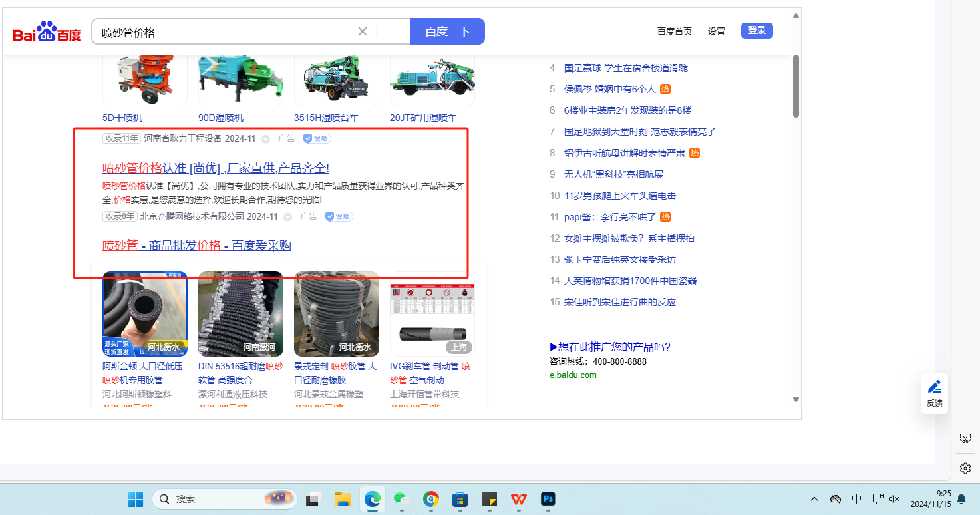Click the Microsoft Edge taskbar icon
The width and height of the screenshot is (980, 515).
tap(372, 499)
